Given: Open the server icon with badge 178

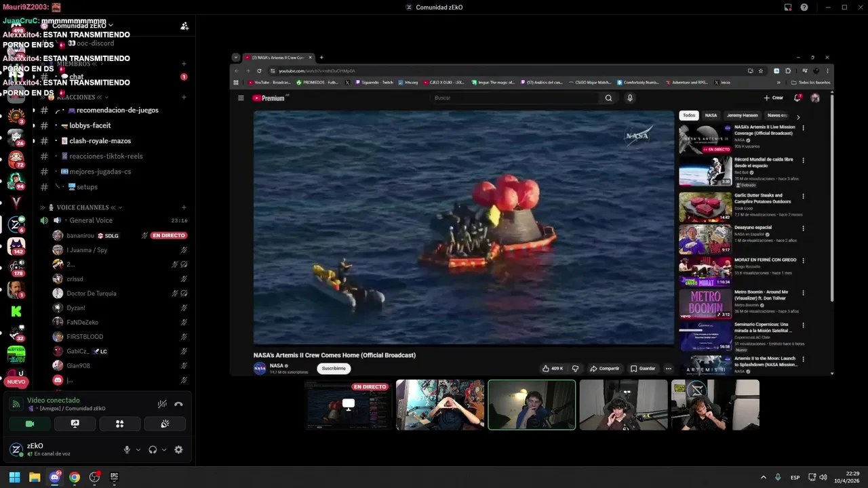Looking at the screenshot, I should point(16,268).
